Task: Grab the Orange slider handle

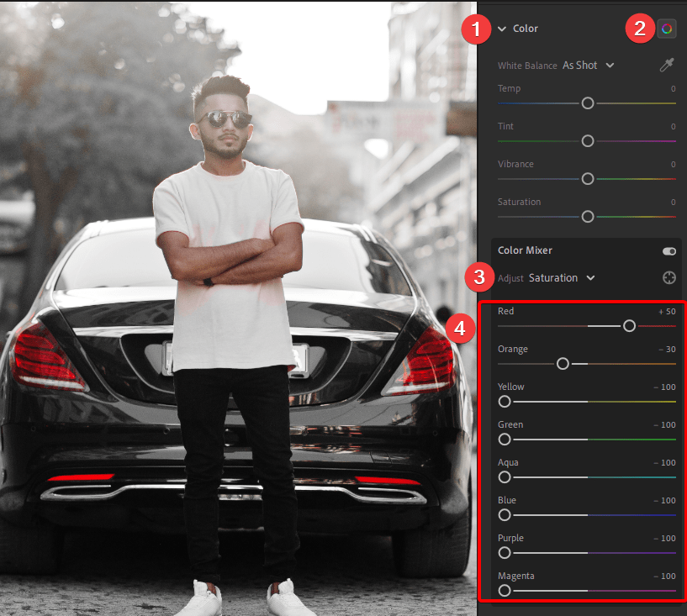Action: pos(562,363)
